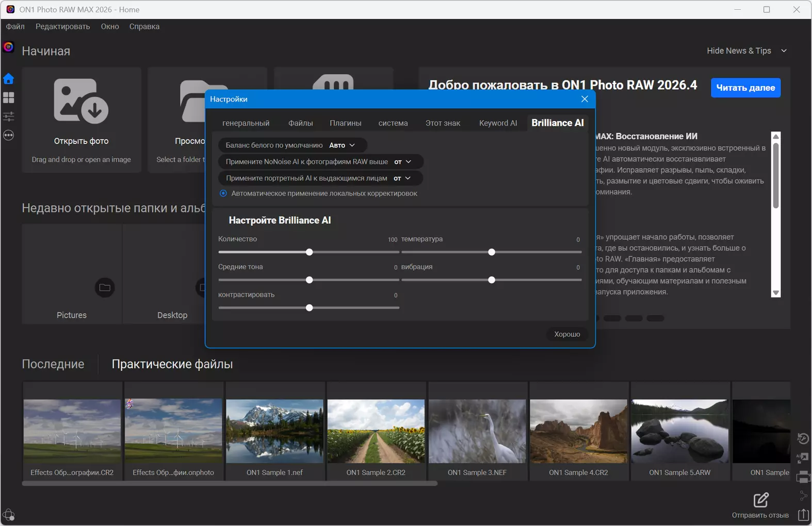This screenshot has height=526, width=812.
Task: Close the Настройки dialog with X
Action: pyautogui.click(x=584, y=99)
